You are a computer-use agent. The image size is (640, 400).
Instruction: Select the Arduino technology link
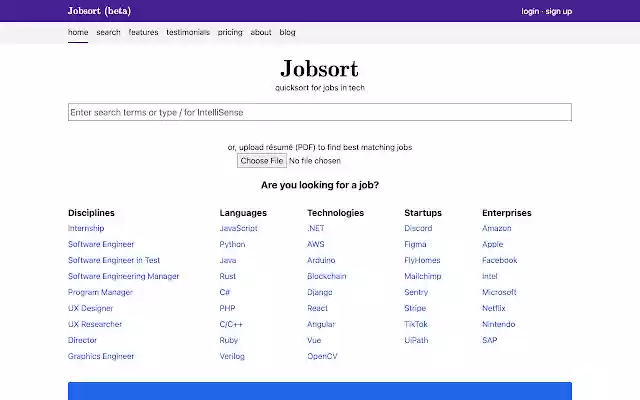click(321, 260)
